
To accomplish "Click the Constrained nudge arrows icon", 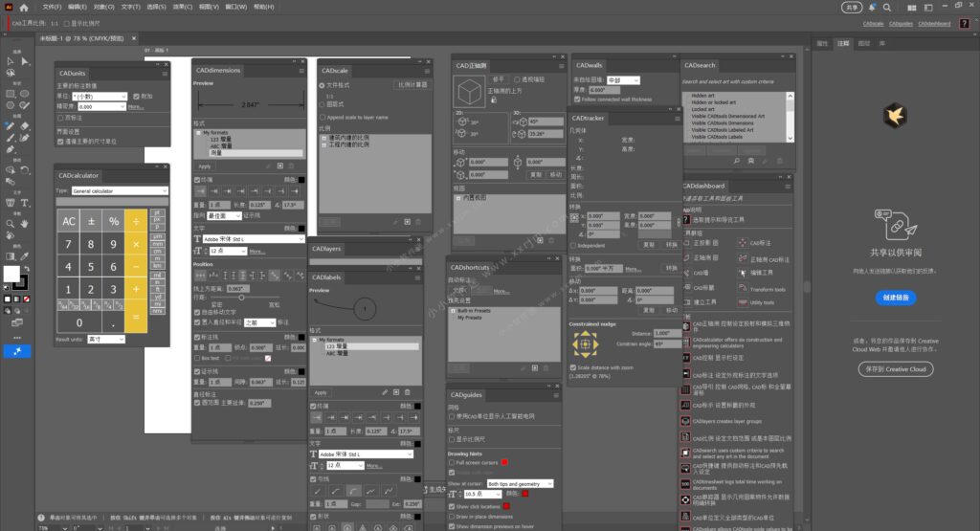I will click(x=586, y=344).
